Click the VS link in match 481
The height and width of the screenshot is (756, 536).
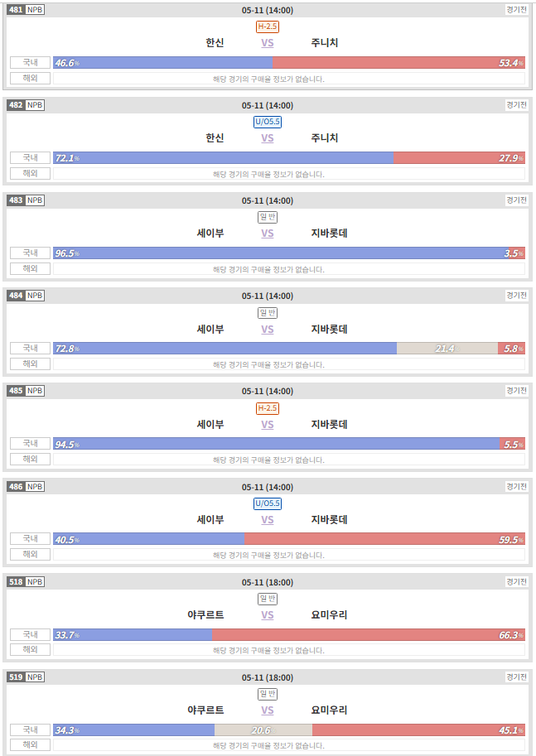(268, 43)
